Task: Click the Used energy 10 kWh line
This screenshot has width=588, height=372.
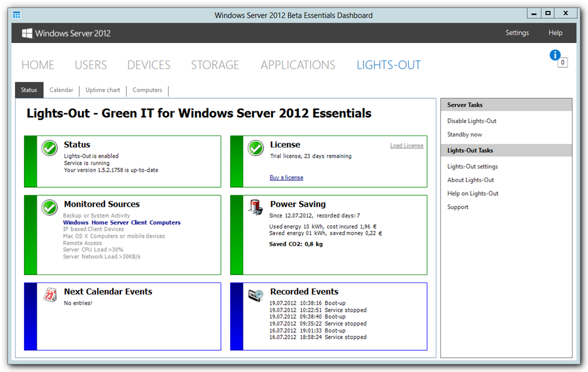Action: (323, 227)
